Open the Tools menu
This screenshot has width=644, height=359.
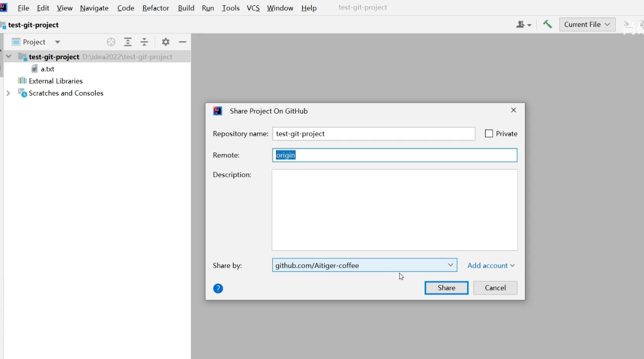[x=231, y=8]
